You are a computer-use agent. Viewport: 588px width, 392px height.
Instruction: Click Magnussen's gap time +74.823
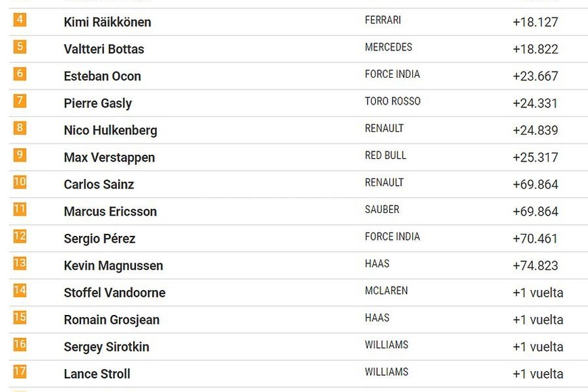[535, 266]
